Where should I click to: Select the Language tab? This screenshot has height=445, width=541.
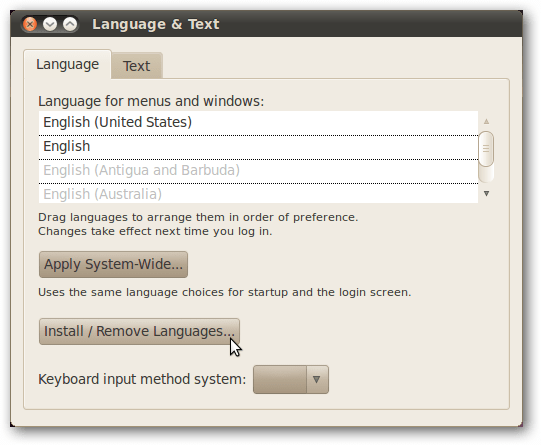68,64
